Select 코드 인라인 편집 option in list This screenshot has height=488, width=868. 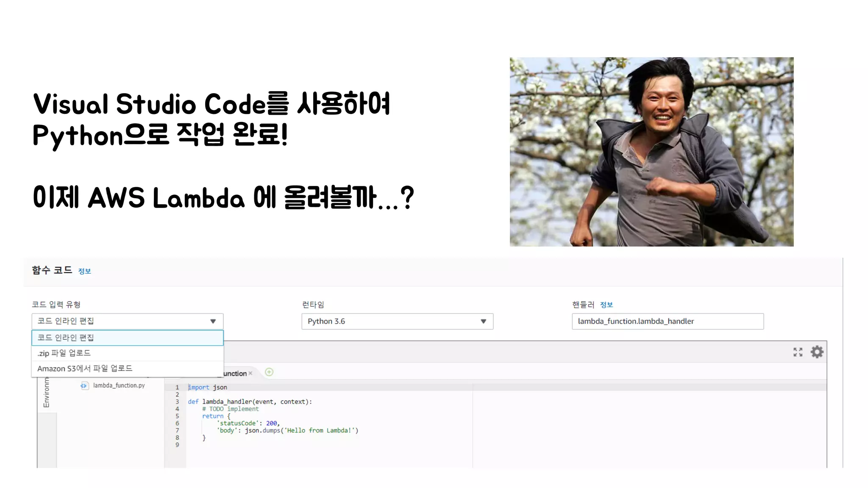point(127,338)
